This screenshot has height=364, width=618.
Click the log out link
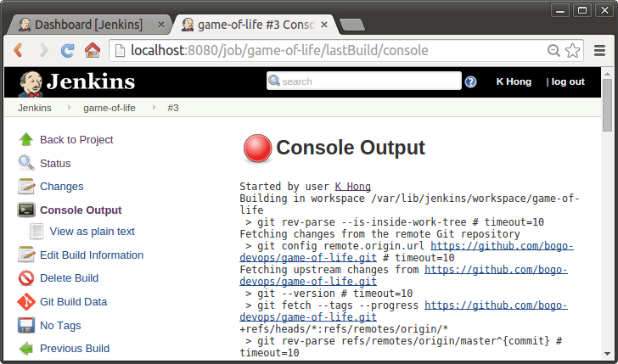[568, 81]
